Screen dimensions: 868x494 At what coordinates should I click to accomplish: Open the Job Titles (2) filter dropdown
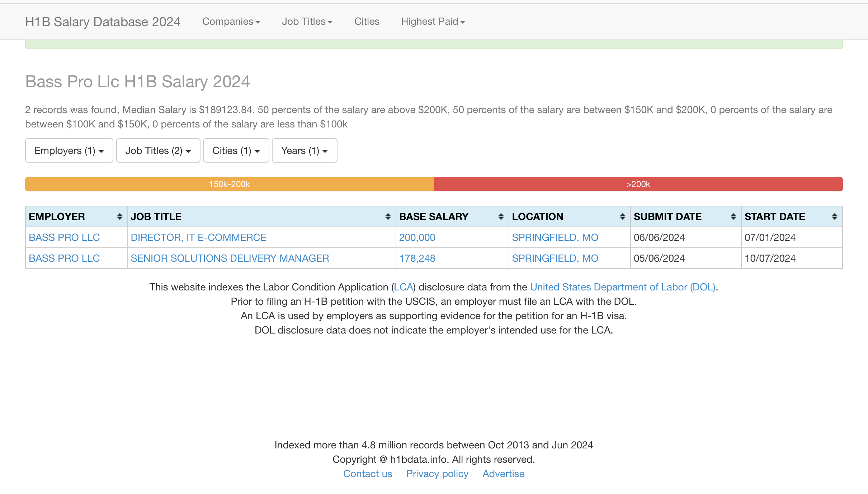pos(158,150)
